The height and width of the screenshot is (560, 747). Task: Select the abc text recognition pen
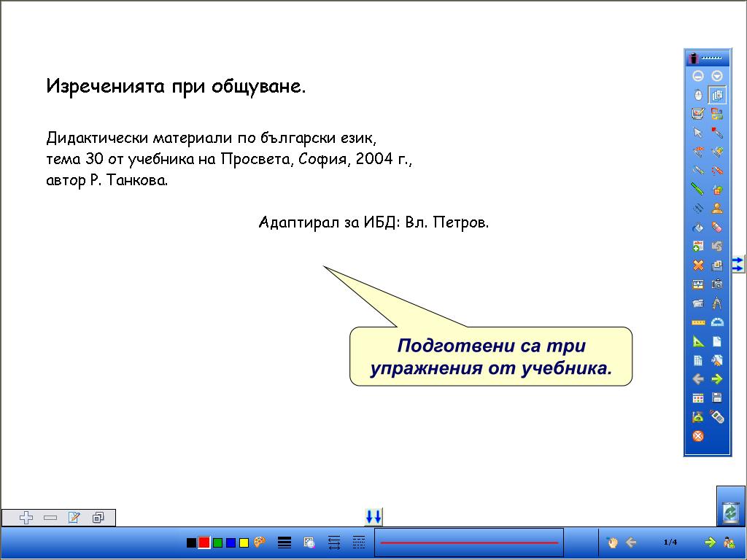[x=698, y=152]
